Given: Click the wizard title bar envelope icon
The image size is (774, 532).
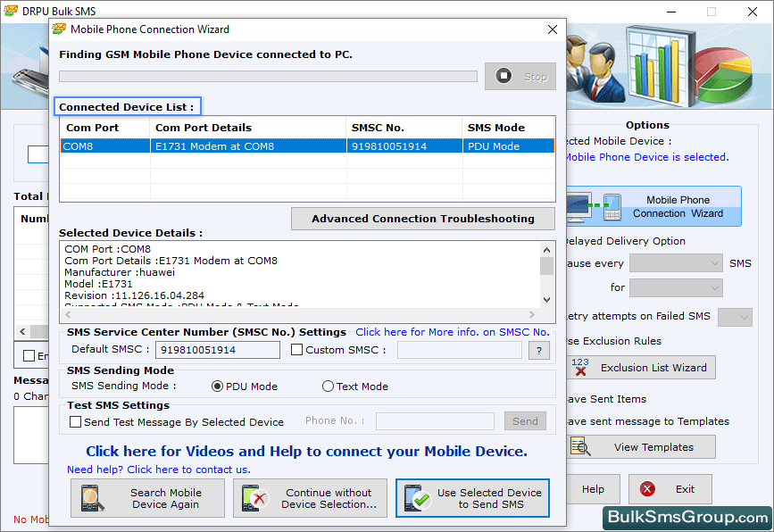Looking at the screenshot, I should pyautogui.click(x=59, y=29).
